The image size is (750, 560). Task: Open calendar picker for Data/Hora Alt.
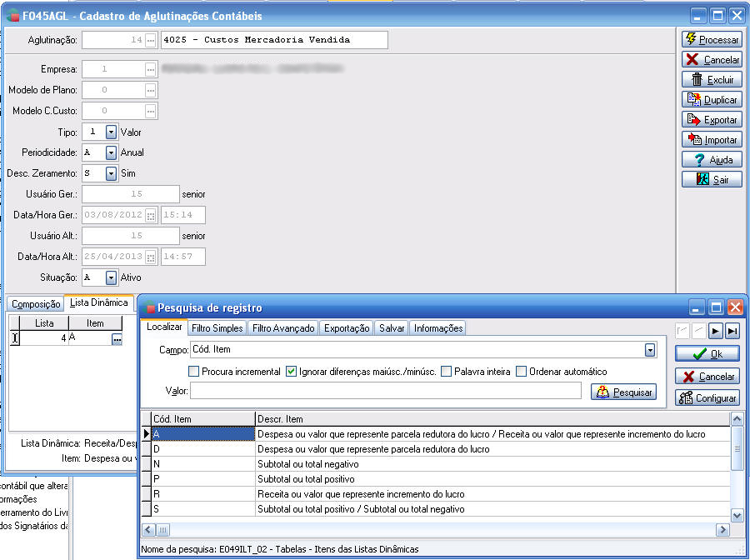tap(151, 257)
